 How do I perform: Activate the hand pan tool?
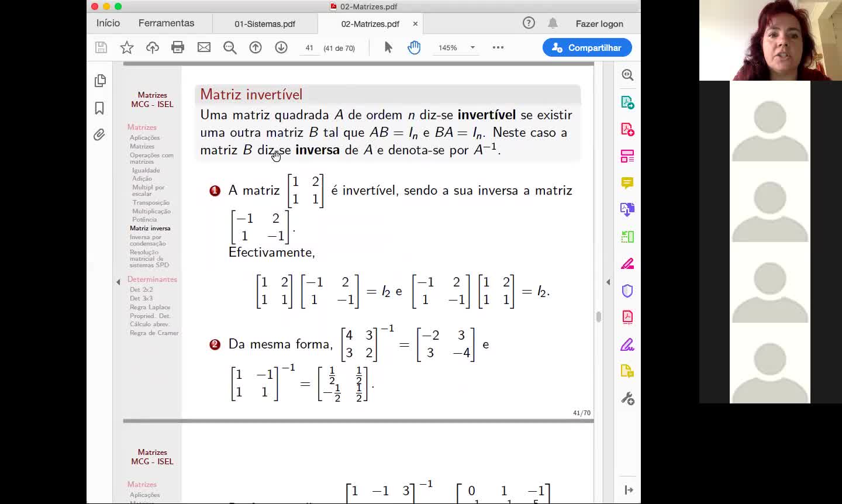point(414,48)
